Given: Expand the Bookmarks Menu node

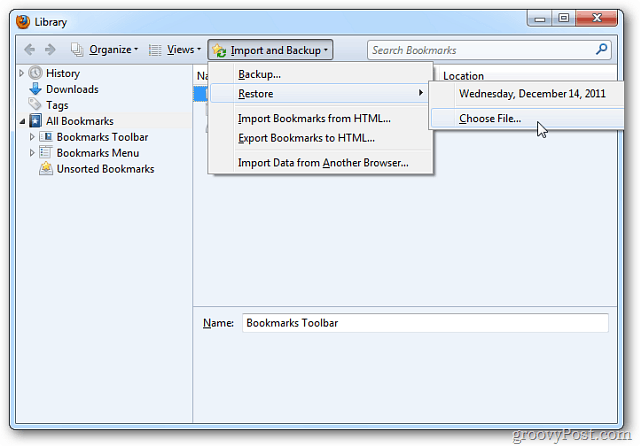Looking at the screenshot, I should [x=32, y=153].
